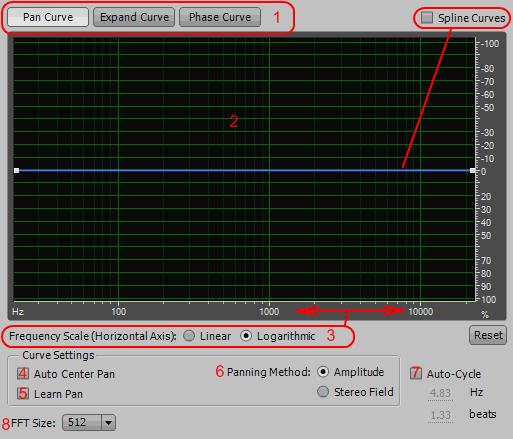Enable the Spline Curves checkbox
Viewport: 513px width, 439px height.
click(x=427, y=18)
